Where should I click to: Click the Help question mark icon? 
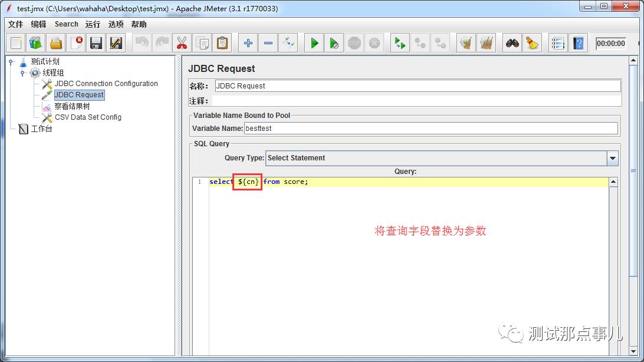tap(579, 43)
